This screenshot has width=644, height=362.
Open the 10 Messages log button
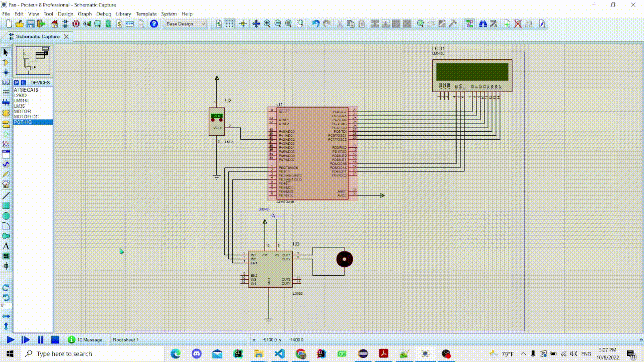pyautogui.click(x=87, y=340)
